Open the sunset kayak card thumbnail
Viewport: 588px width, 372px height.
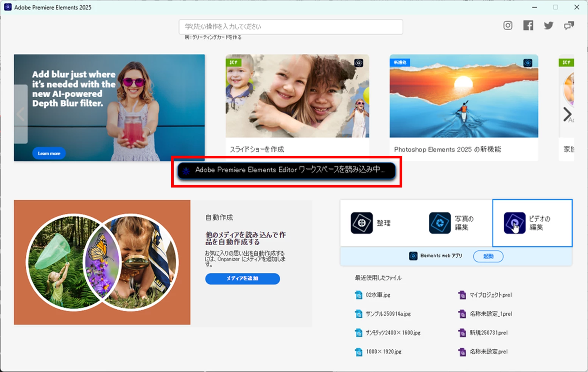pos(464,96)
